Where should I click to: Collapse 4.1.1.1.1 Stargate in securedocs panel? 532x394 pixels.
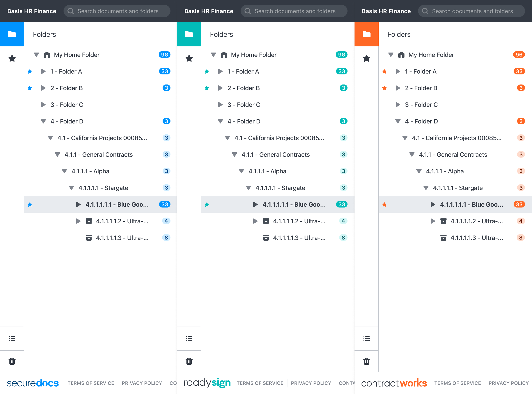71,188
